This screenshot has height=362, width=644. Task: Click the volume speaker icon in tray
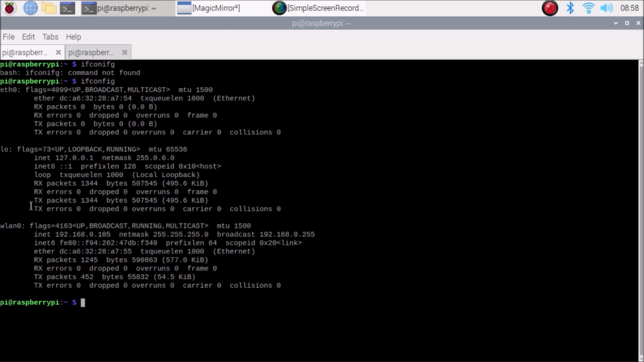click(x=606, y=8)
